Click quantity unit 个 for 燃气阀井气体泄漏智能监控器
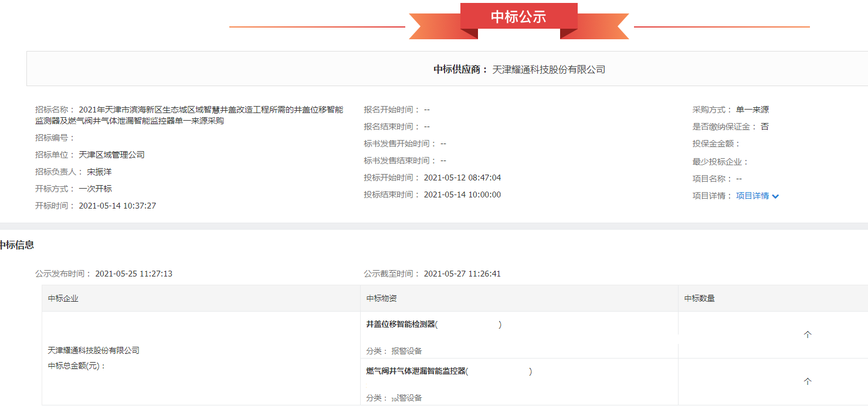 [x=807, y=381]
